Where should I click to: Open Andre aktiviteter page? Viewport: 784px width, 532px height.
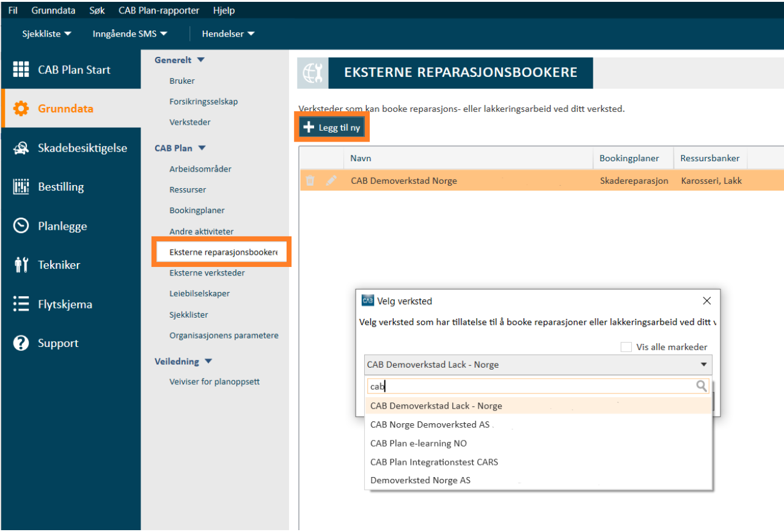pyautogui.click(x=202, y=231)
